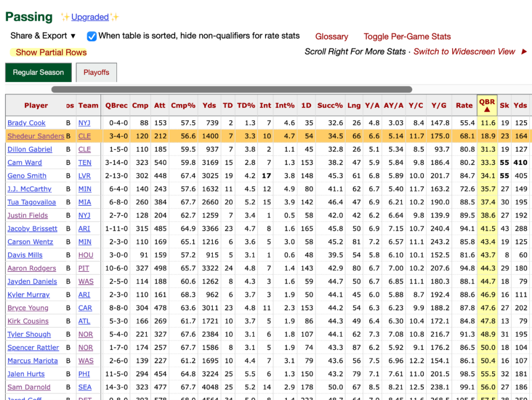Open Shedeur Sanders player page

click(36, 136)
